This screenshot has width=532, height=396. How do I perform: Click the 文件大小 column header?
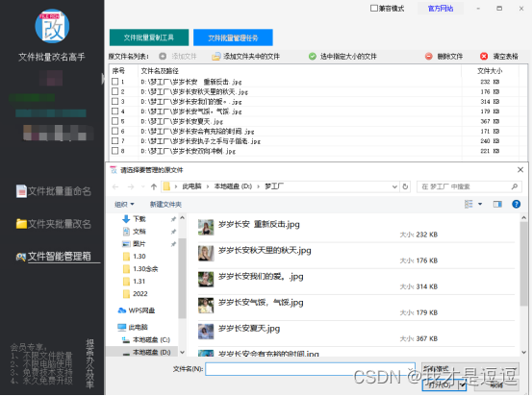[x=490, y=71]
